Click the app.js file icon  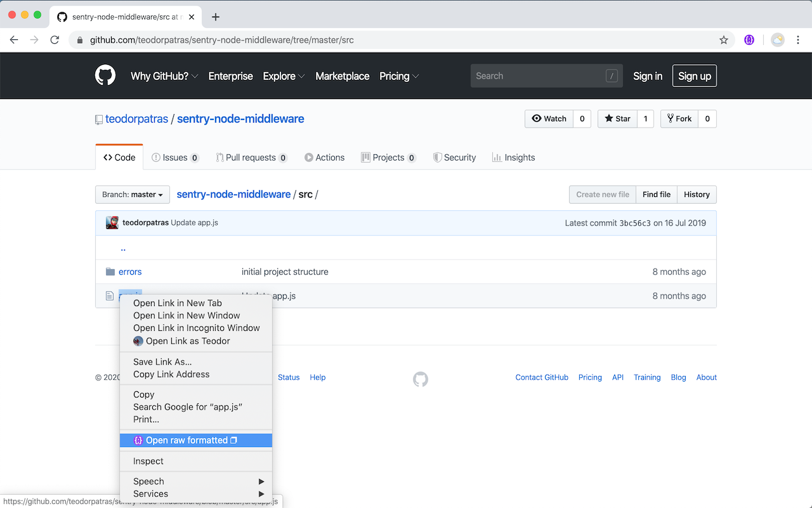(110, 296)
